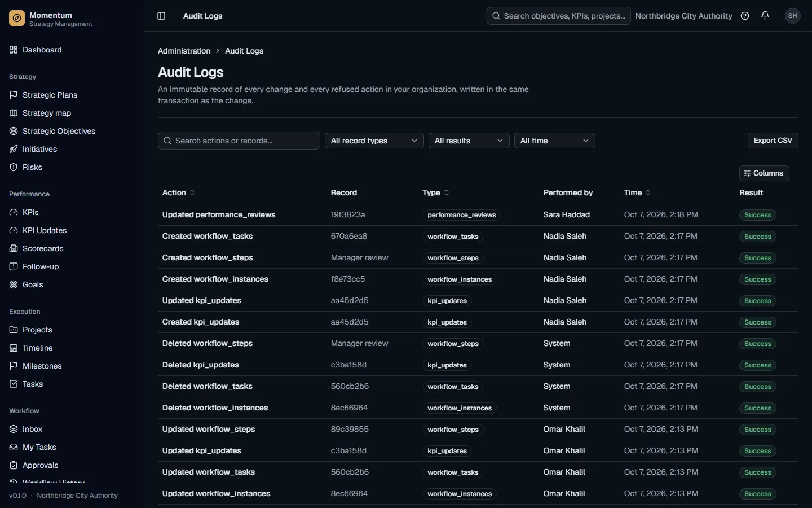Navigate to Milestones in sidebar
812x508 pixels.
pos(72,366)
